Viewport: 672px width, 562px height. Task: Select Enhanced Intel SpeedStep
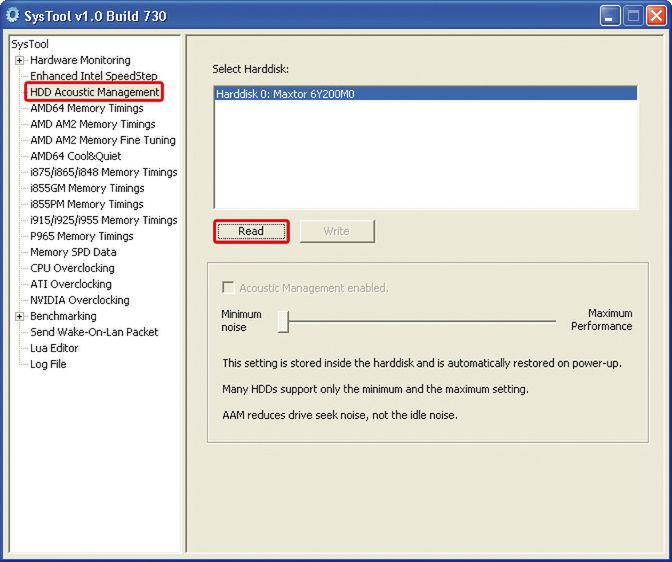[93, 76]
